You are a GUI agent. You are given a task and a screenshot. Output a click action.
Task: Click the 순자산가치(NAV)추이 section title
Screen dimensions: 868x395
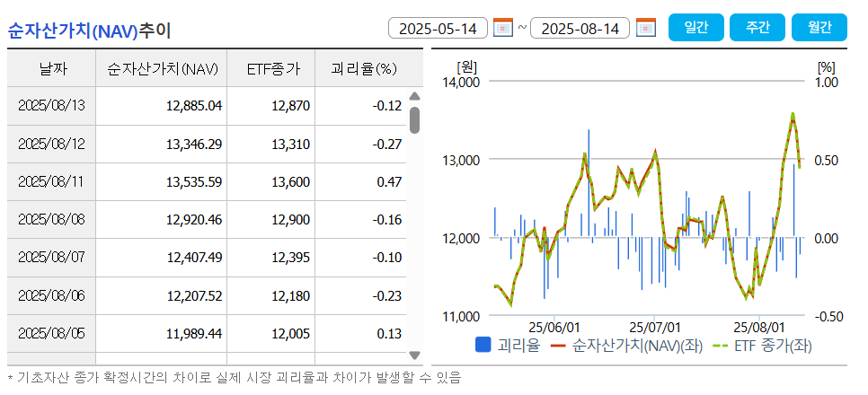click(89, 31)
